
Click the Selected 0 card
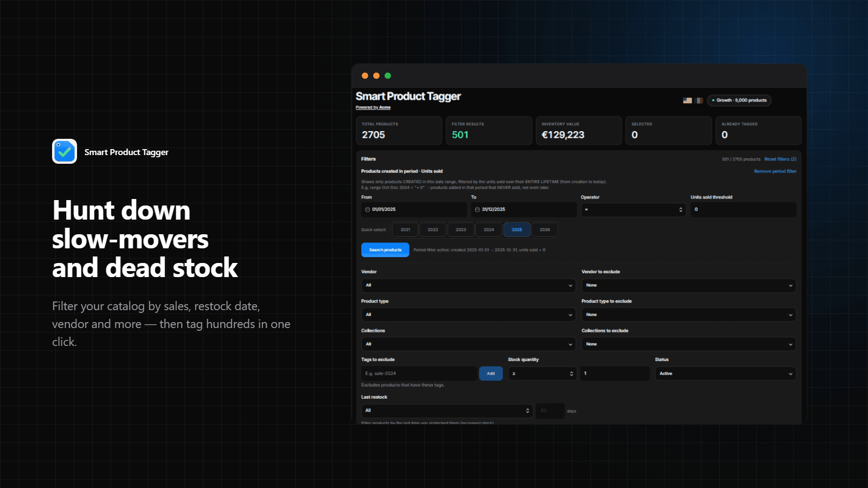668,131
